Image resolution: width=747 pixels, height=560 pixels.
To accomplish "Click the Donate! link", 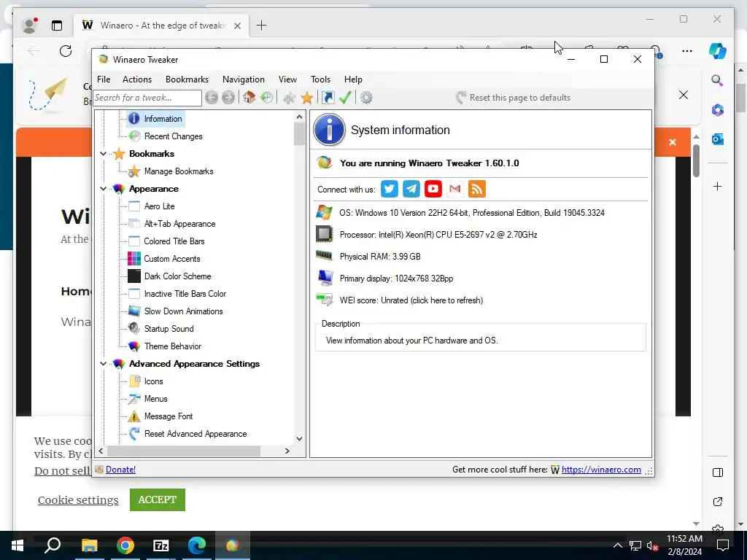I will pyautogui.click(x=120, y=470).
